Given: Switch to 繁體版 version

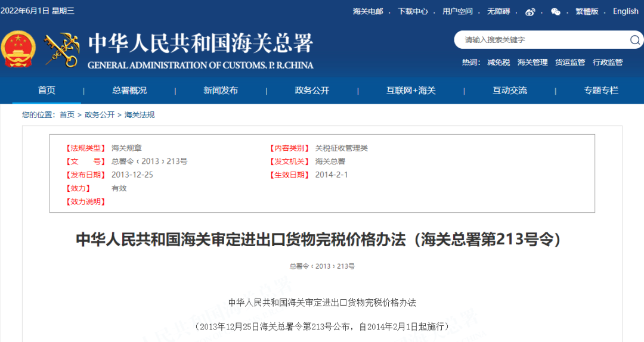Looking at the screenshot, I should click(587, 11).
